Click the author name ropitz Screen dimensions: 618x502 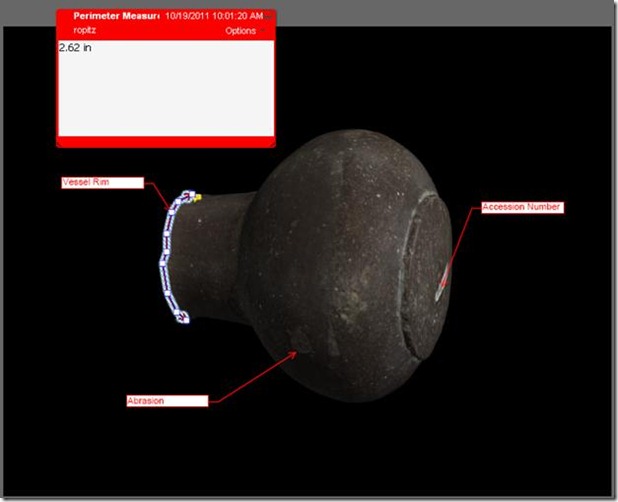coord(84,30)
